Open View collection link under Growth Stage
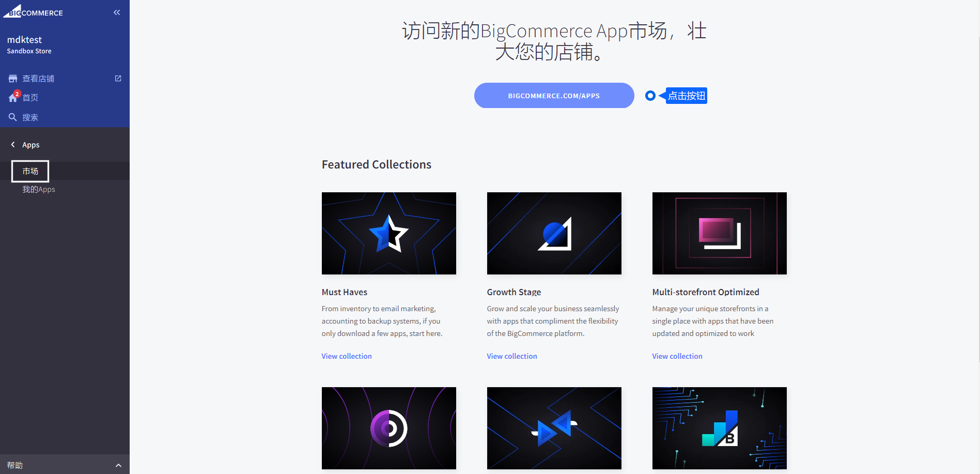Image resolution: width=980 pixels, height=474 pixels. [512, 356]
